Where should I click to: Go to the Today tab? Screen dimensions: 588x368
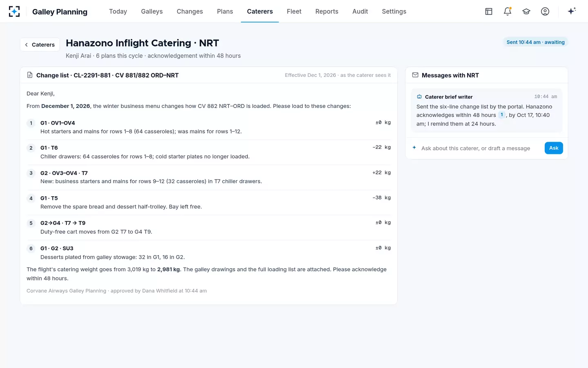click(x=118, y=11)
